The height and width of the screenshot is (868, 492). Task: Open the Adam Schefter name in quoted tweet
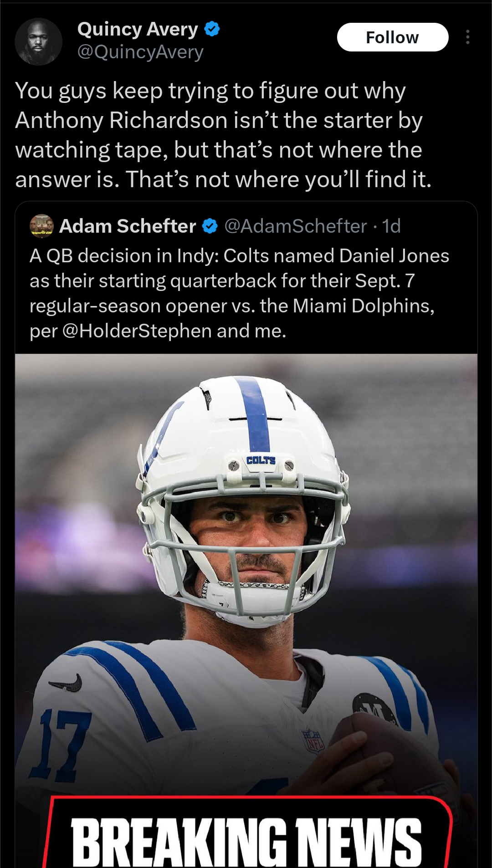click(x=128, y=226)
